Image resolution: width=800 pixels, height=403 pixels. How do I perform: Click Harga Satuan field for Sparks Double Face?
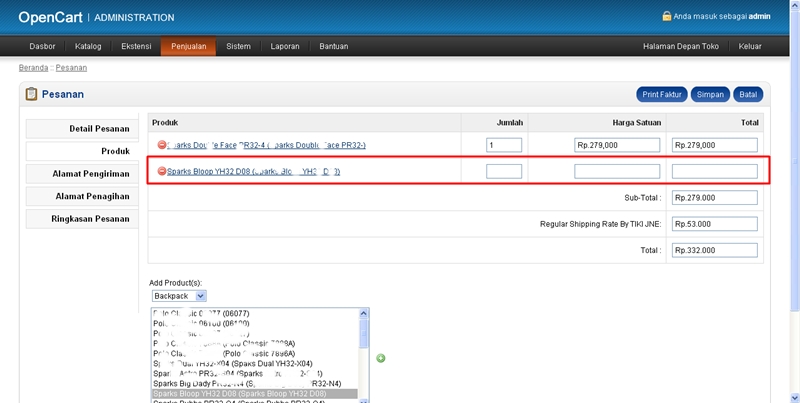click(617, 145)
